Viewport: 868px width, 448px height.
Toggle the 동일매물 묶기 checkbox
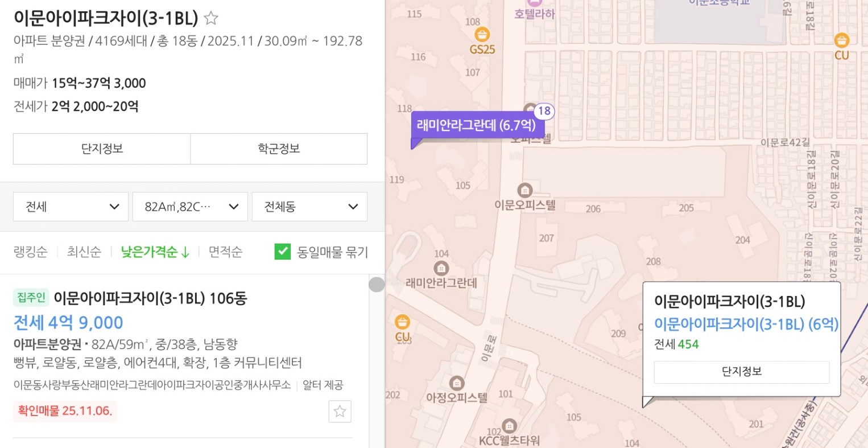[283, 252]
